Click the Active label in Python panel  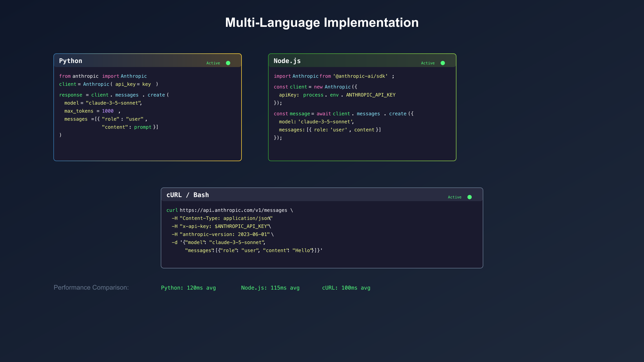[x=213, y=63]
